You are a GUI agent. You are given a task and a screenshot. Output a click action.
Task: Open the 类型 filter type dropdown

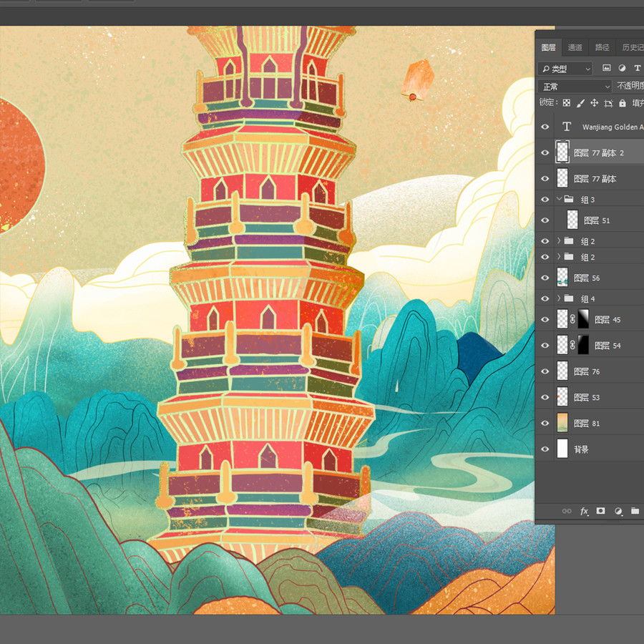tap(565, 69)
